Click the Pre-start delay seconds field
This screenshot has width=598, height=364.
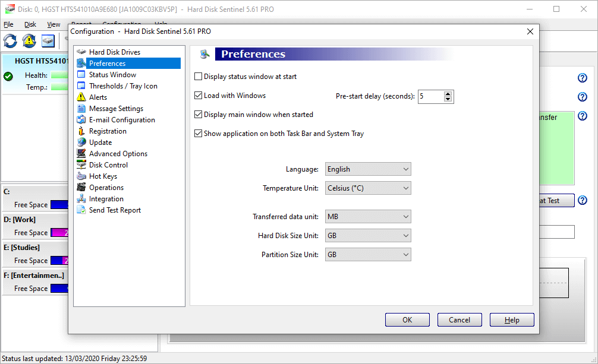(431, 96)
